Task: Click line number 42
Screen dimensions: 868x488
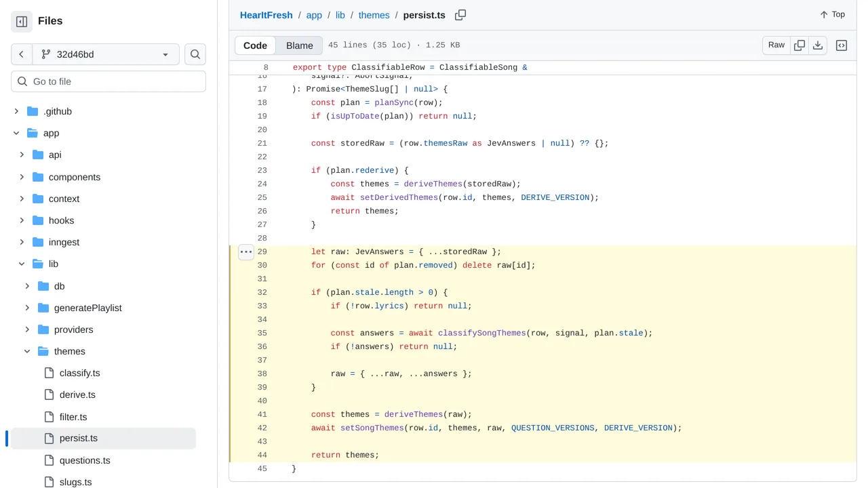Action: click(262, 428)
